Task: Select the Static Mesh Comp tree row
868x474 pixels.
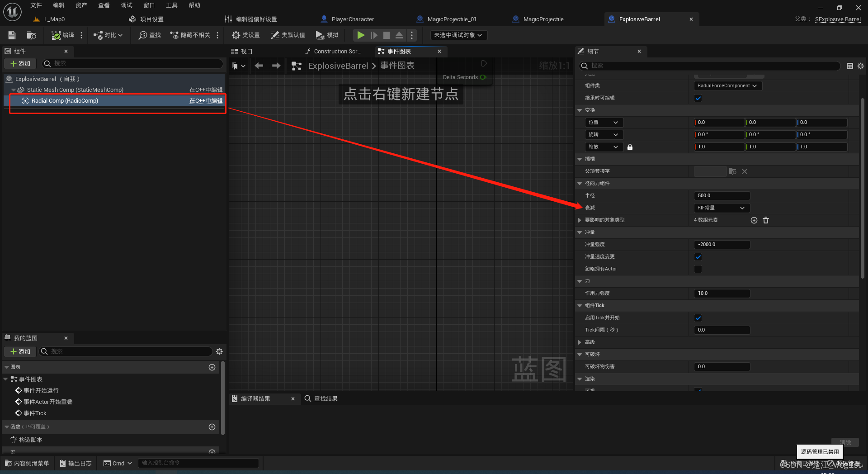Action: (x=114, y=90)
